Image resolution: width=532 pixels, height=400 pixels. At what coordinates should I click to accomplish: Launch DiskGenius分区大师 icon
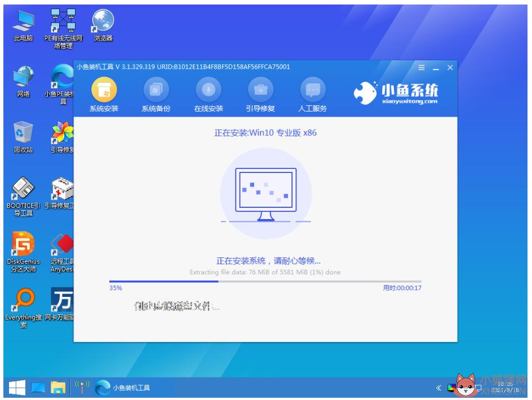click(x=24, y=252)
